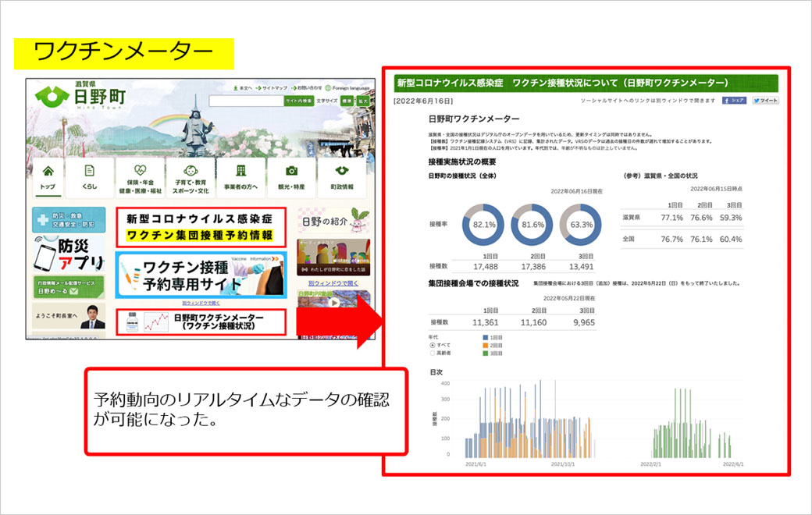
Task: Click inside the site search field
Action: pos(247,101)
